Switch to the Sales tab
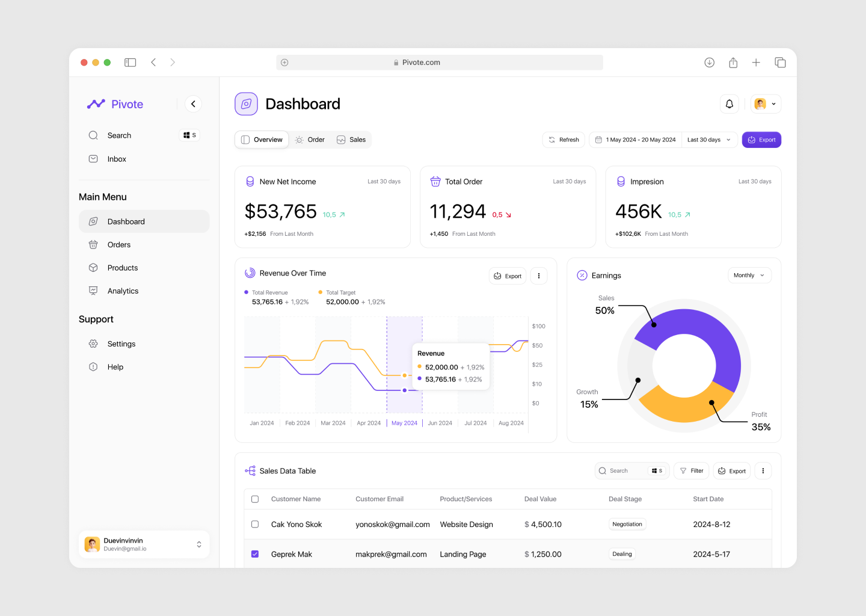 click(x=352, y=140)
